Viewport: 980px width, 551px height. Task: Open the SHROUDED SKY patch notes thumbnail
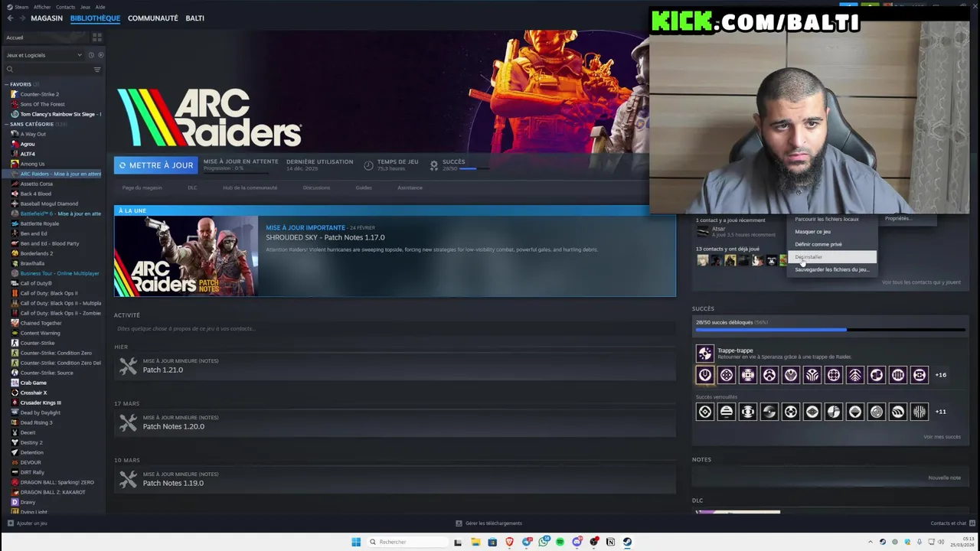pos(186,256)
